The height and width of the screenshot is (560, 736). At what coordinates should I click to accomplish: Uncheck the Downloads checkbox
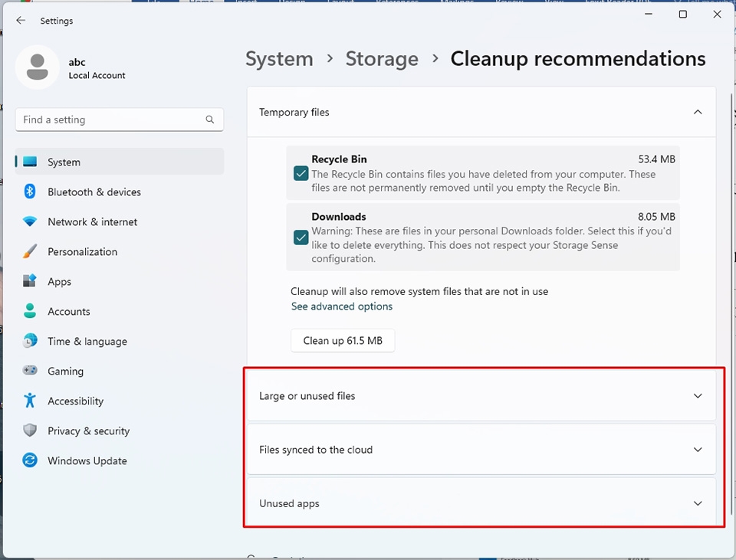(x=301, y=237)
